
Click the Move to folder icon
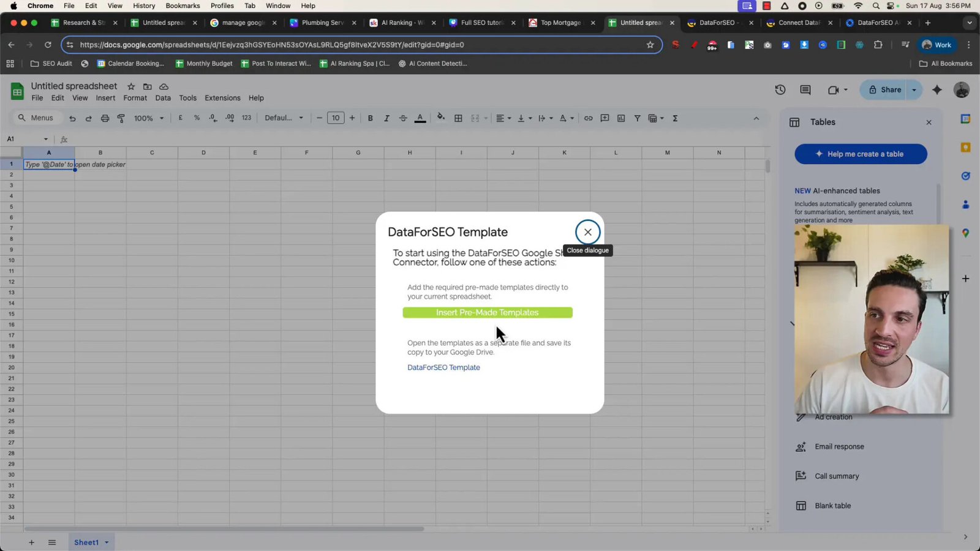[147, 87]
